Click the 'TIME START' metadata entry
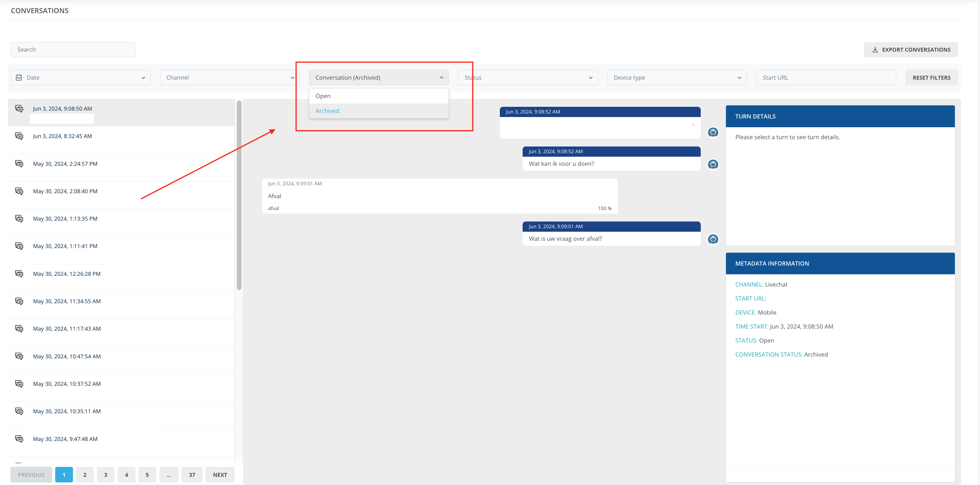The width and height of the screenshot is (980, 485). tap(784, 327)
